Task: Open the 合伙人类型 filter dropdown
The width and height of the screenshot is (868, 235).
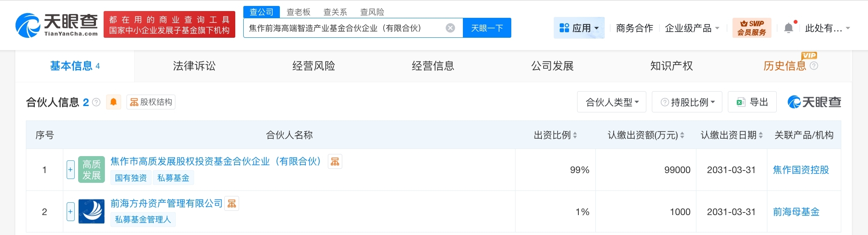Action: [612, 102]
